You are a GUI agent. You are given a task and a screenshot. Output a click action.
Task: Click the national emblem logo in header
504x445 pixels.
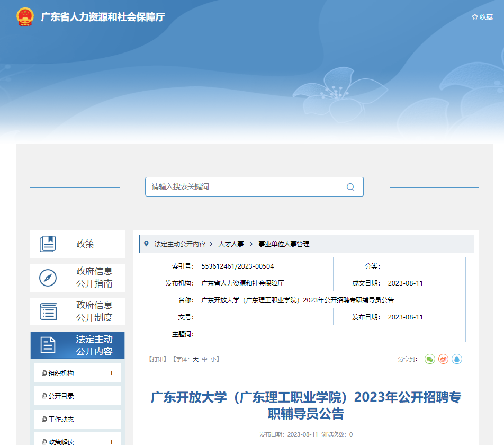pos(25,17)
